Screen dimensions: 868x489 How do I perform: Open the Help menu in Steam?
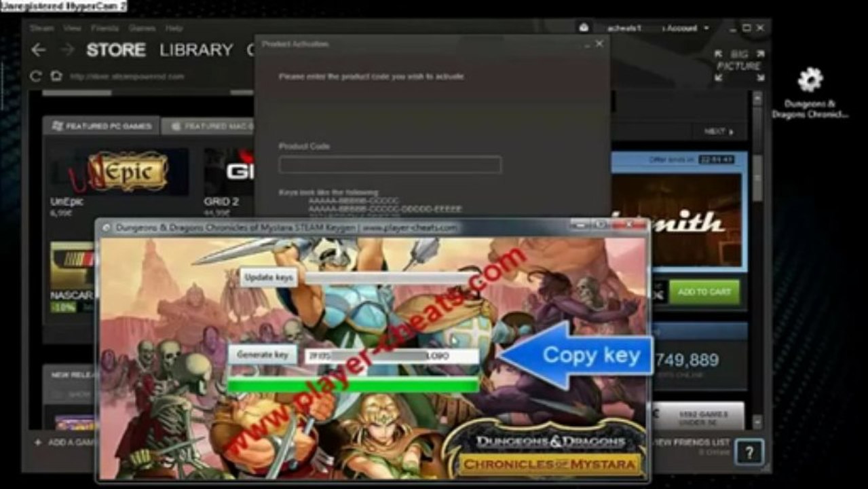coord(174,29)
